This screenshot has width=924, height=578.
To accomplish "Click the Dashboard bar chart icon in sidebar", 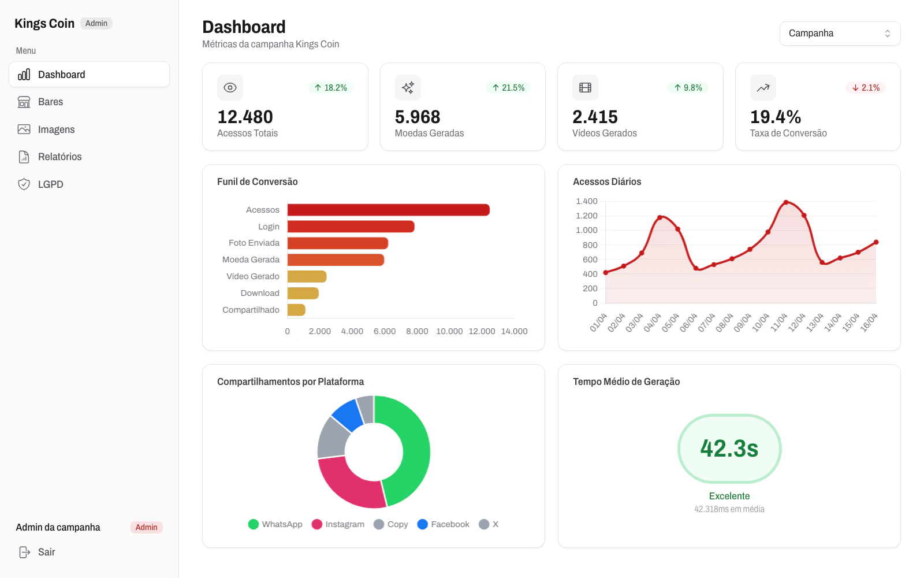I will (x=24, y=75).
